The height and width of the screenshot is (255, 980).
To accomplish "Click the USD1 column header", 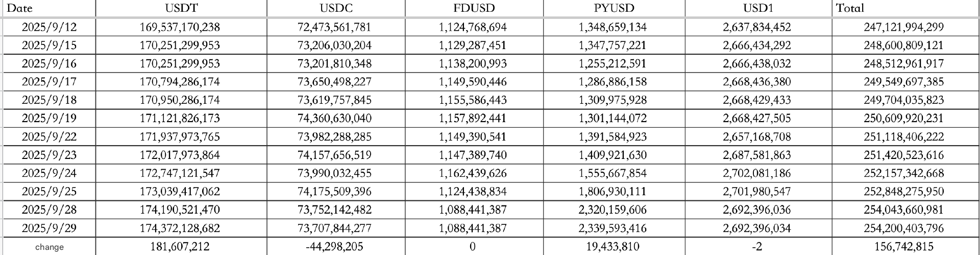I will (758, 8).
